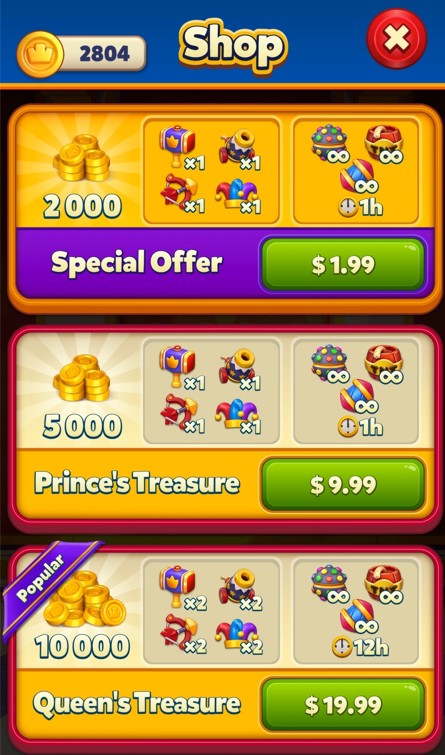Purchase Queen's Treasure for $19.99

pos(343,704)
